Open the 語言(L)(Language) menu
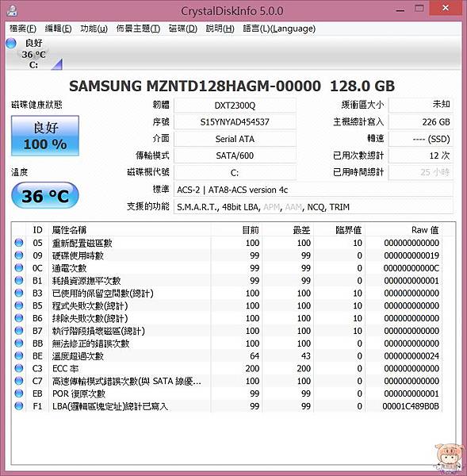467x476 pixels. coord(279,29)
